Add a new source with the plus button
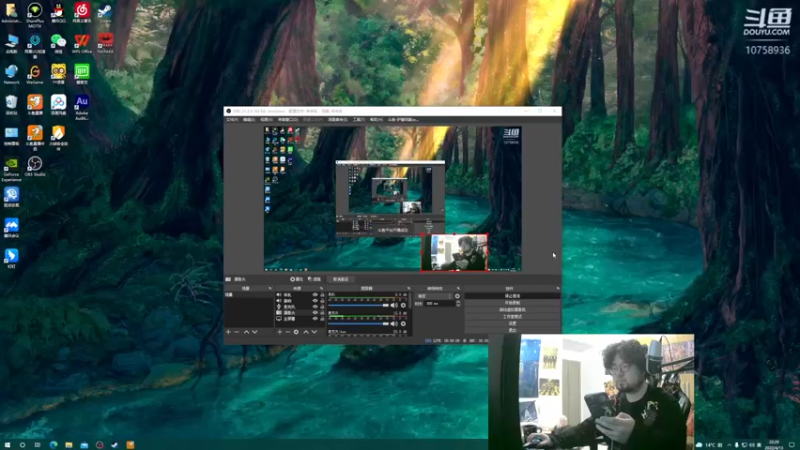Screen dimensions: 800x450 point(280,332)
